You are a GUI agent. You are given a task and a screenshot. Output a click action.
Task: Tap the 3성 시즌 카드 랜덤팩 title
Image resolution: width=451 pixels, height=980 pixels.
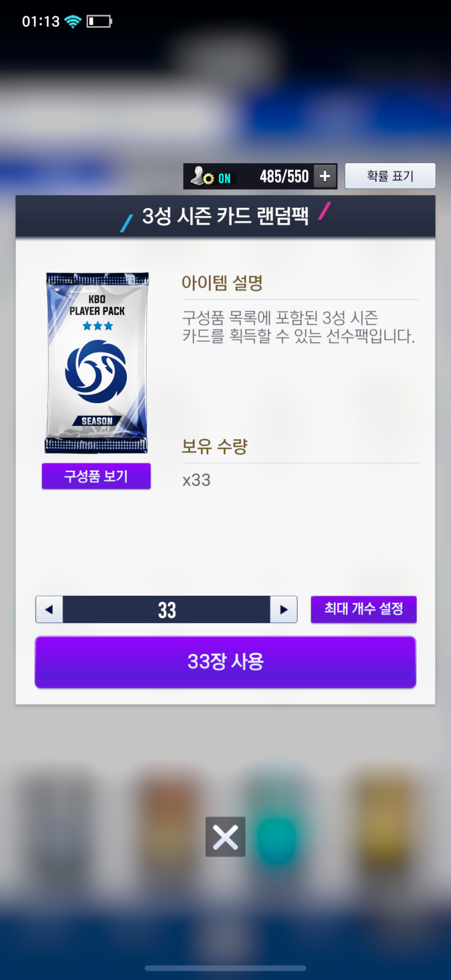click(225, 216)
